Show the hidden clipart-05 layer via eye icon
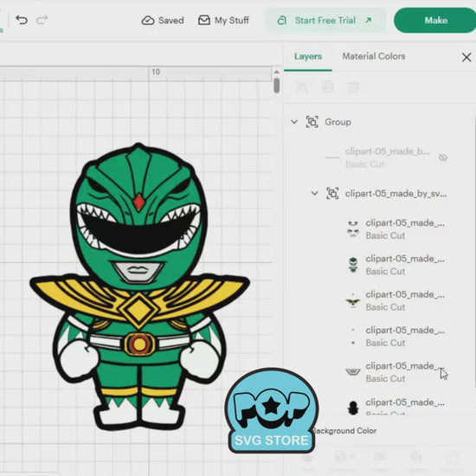This screenshot has width=476, height=476. (x=443, y=158)
